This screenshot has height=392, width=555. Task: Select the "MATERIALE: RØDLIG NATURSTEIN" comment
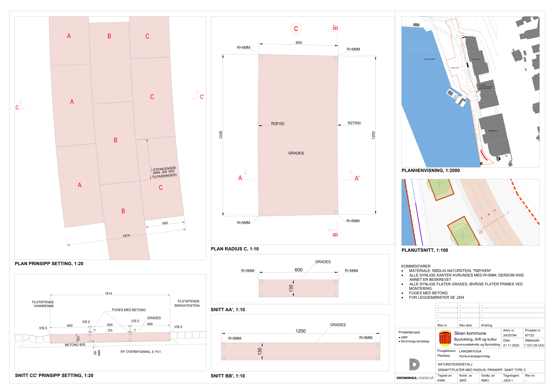[x=450, y=271]
